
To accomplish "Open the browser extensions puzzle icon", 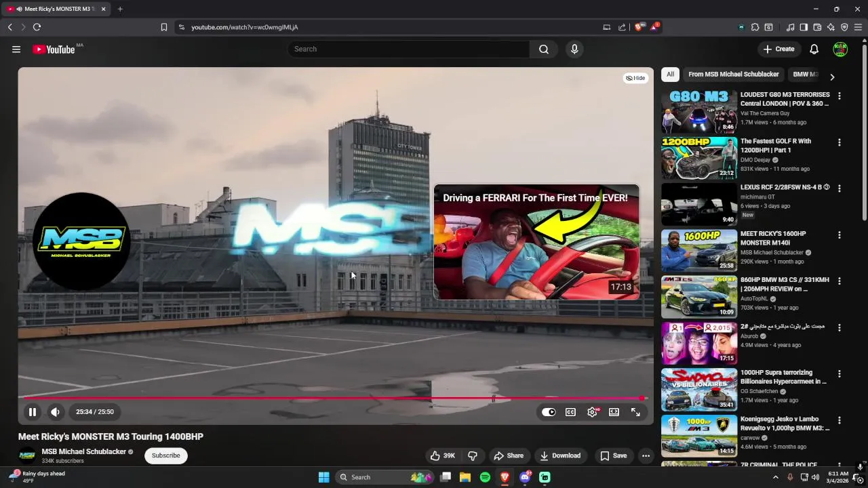I will 755,27.
